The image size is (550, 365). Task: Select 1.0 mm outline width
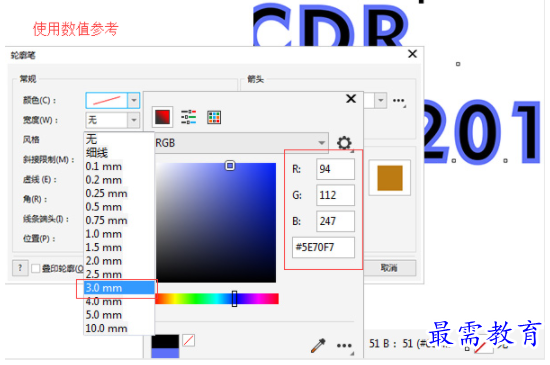point(119,234)
